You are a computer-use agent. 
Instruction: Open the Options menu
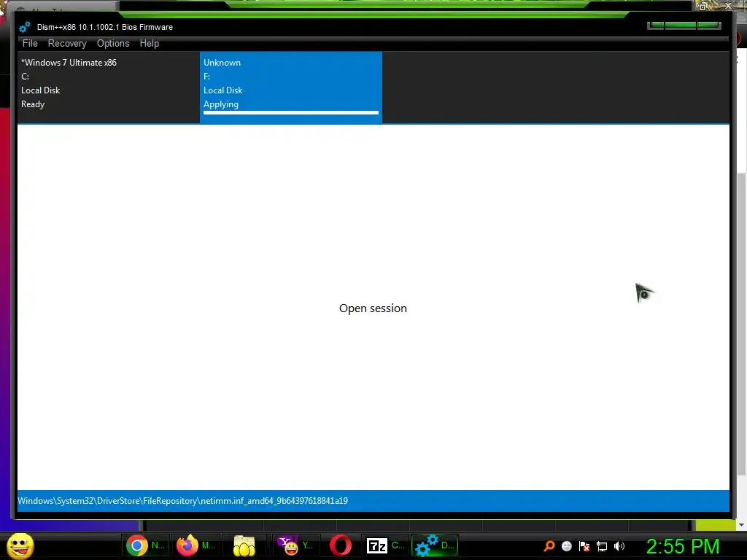pos(113,43)
